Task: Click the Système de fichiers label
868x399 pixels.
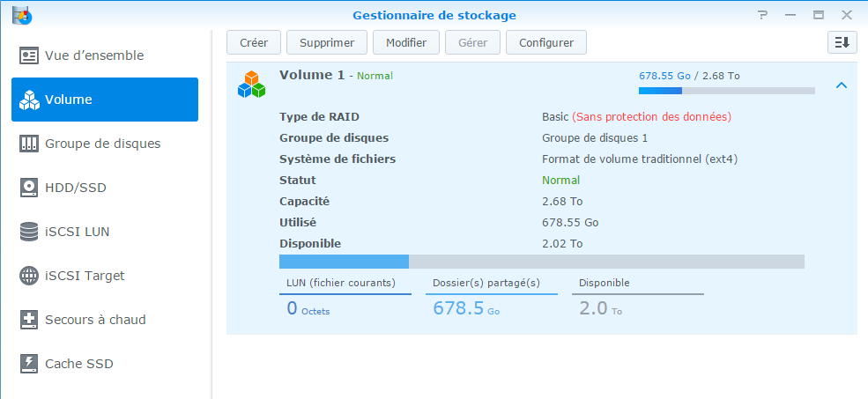Action: [338, 159]
